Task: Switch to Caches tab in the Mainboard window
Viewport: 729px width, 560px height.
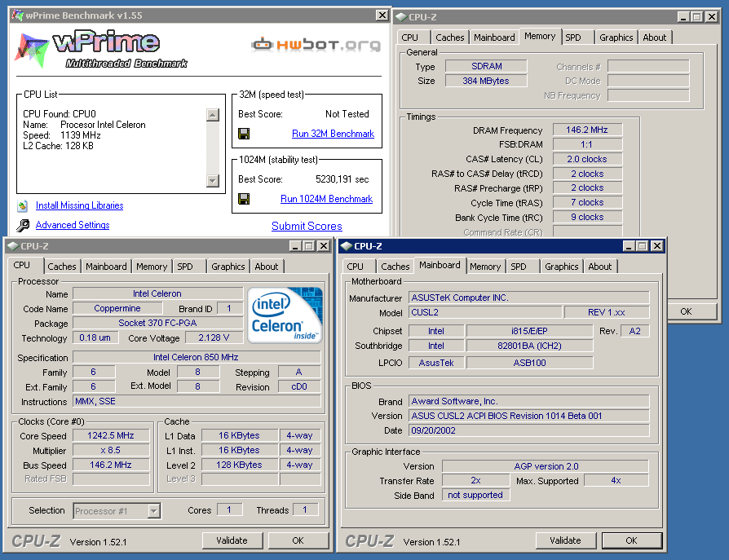Action: [x=395, y=267]
